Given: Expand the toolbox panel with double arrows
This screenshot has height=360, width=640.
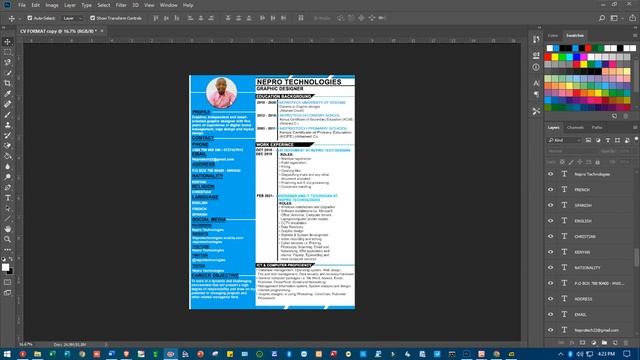Looking at the screenshot, I should coord(4,27).
